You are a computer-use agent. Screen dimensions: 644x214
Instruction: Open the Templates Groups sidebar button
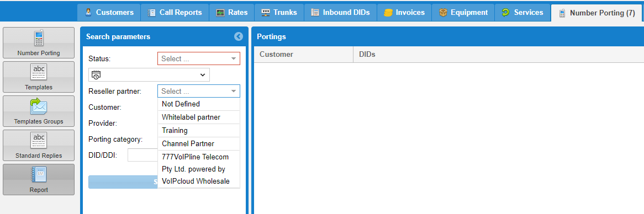[x=39, y=111]
